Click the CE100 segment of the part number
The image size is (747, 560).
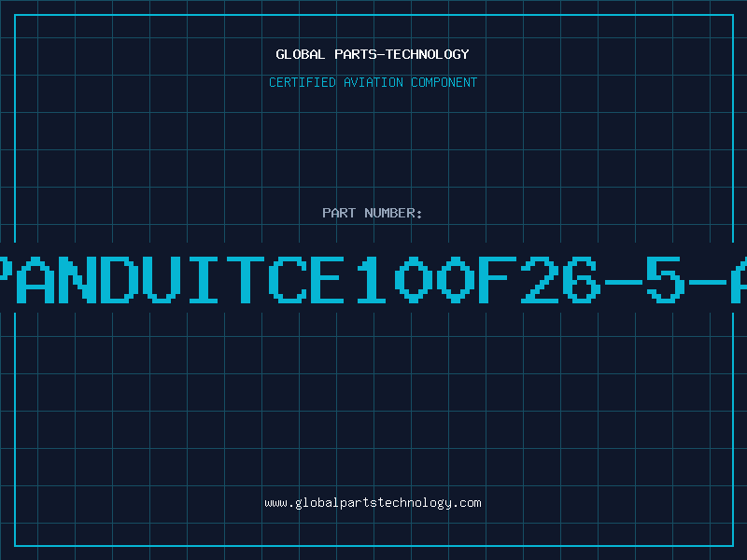pos(372,279)
